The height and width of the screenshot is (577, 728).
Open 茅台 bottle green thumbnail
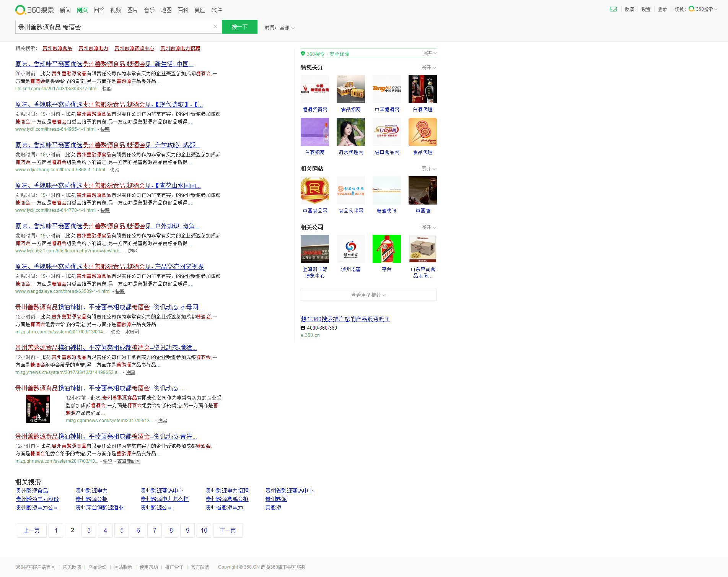point(387,249)
